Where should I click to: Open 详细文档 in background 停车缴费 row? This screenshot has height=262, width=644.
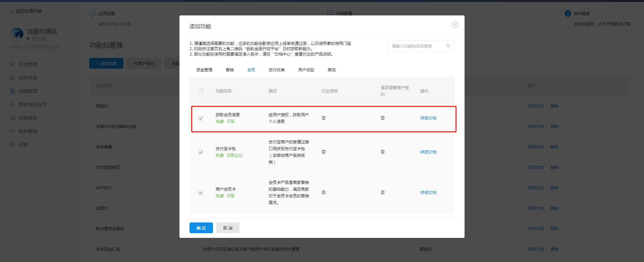[x=536, y=147]
